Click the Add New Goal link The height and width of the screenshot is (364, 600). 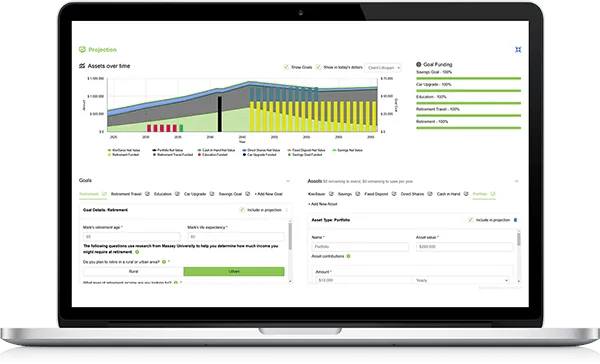269,194
